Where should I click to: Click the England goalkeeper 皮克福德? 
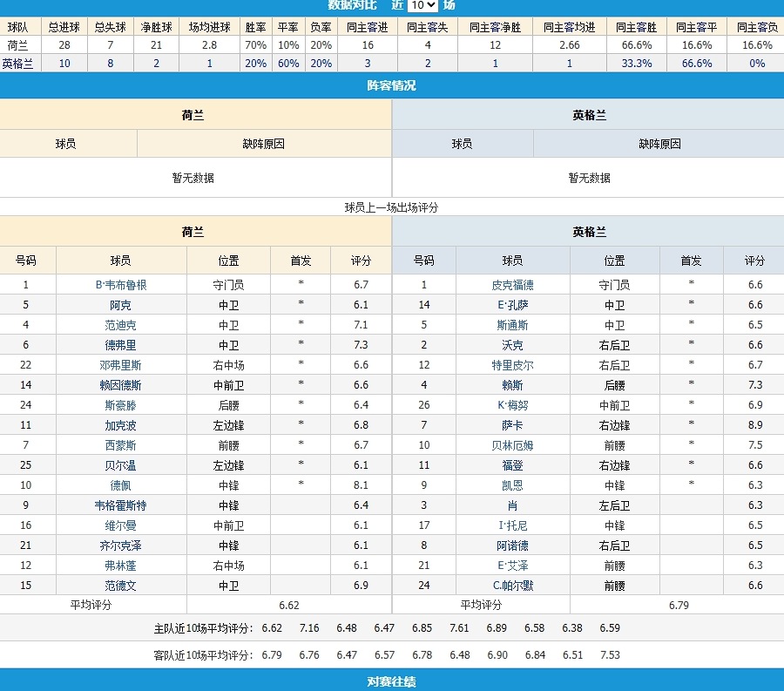click(512, 285)
